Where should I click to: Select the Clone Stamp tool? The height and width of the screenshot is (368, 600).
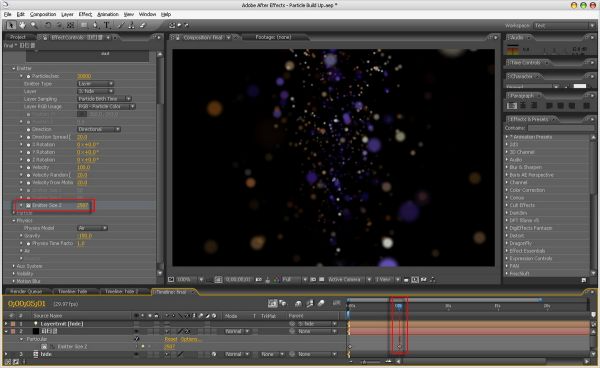coord(131,25)
